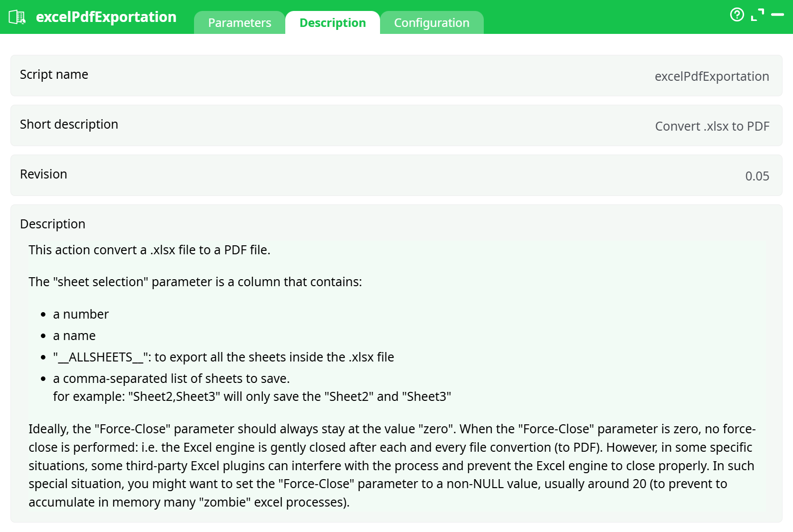Open the Configuration tab
This screenshot has width=793, height=532.
click(432, 22)
